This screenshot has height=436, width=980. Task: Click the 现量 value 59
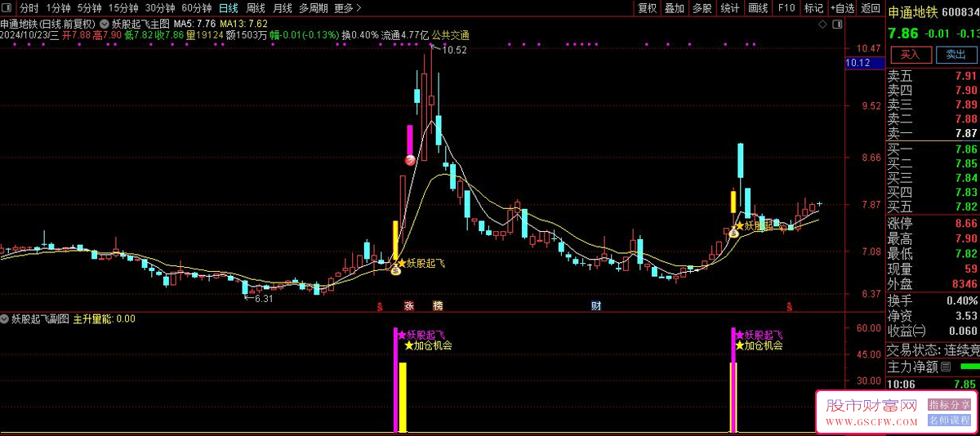coord(971,269)
